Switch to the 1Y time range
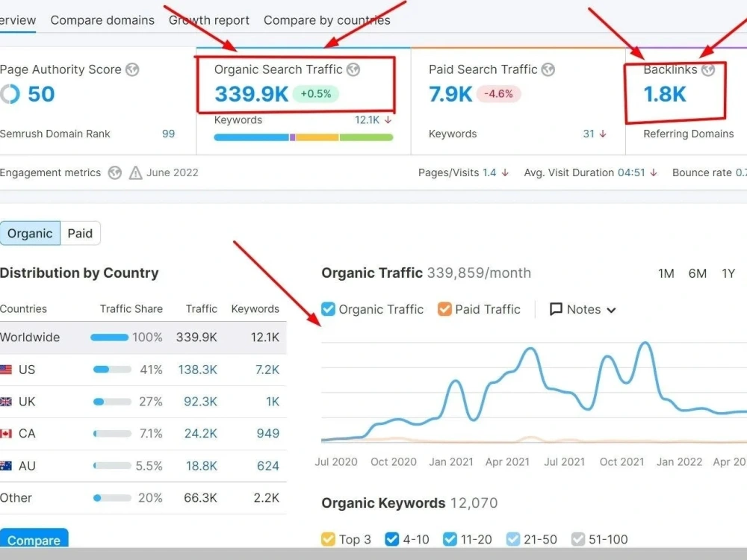 [728, 273]
